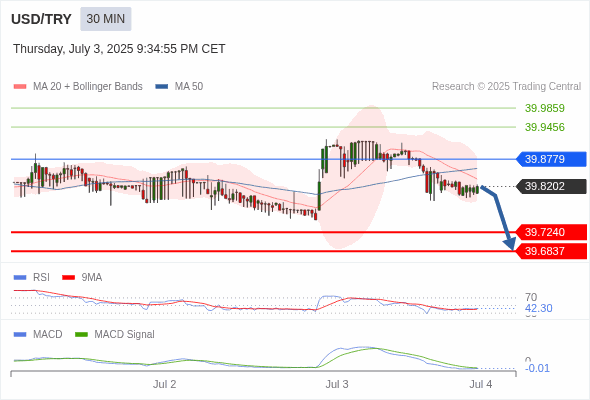Image resolution: width=590 pixels, height=400 pixels.
Task: Select the 'MA 20 + Bollinger Bands' legend label
Action: tap(88, 87)
